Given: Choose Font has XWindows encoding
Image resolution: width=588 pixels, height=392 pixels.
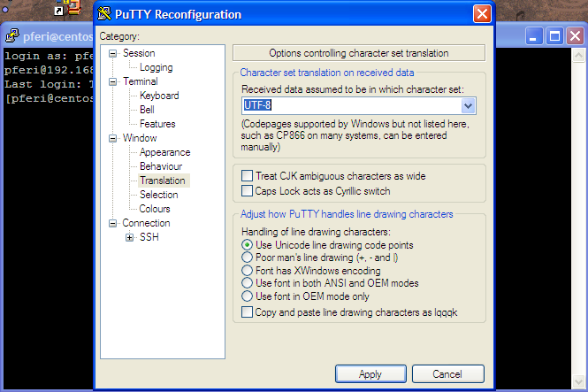Looking at the screenshot, I should click(248, 271).
